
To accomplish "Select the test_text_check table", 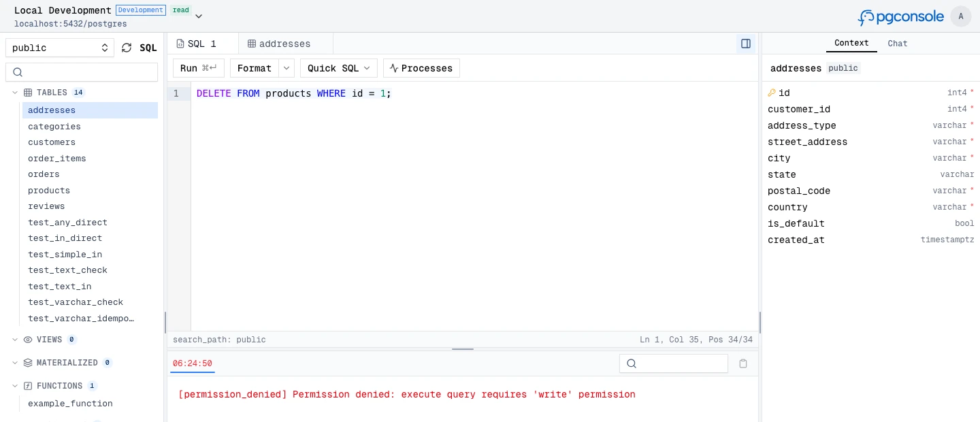I will 90,270.
